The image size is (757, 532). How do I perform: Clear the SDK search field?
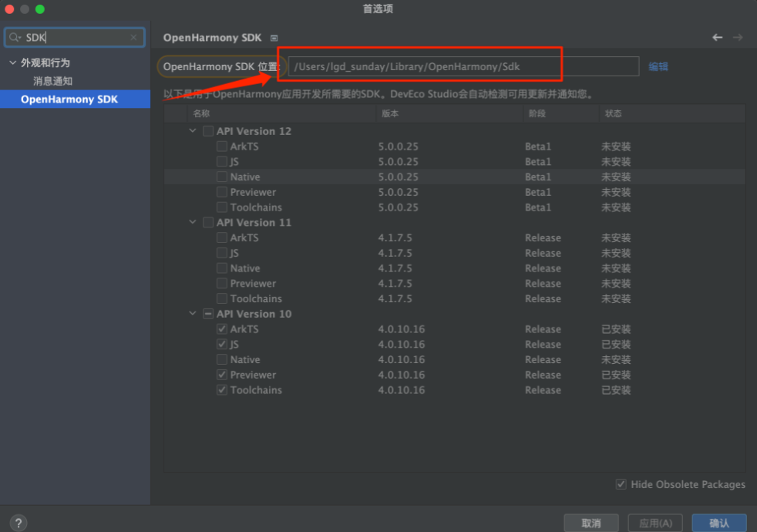coord(133,38)
